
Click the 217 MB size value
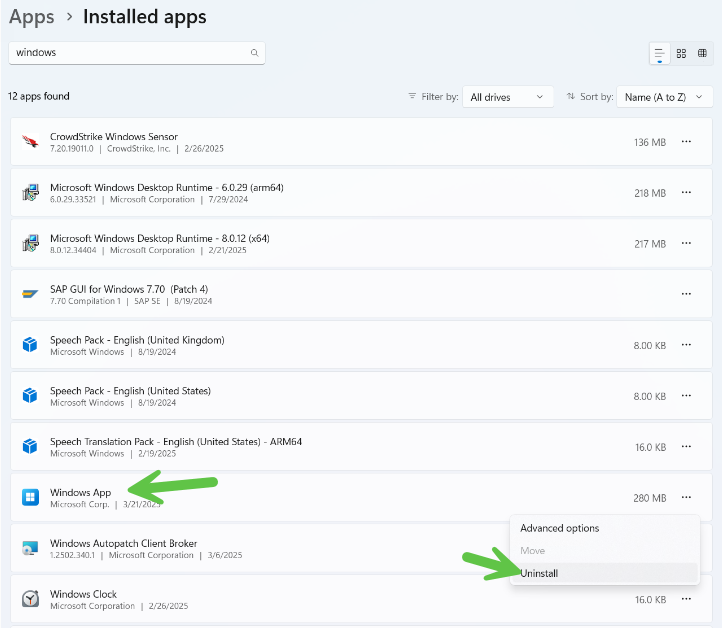coord(650,244)
